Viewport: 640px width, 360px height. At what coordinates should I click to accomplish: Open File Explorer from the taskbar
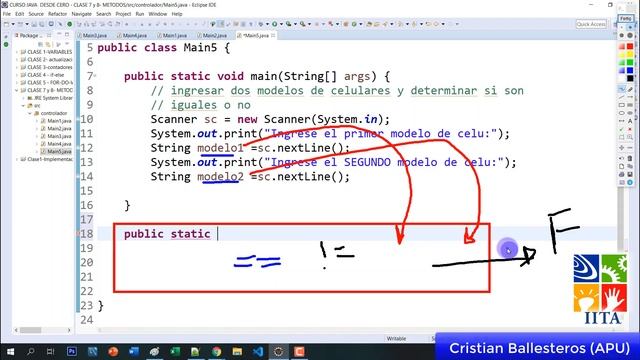point(237,351)
